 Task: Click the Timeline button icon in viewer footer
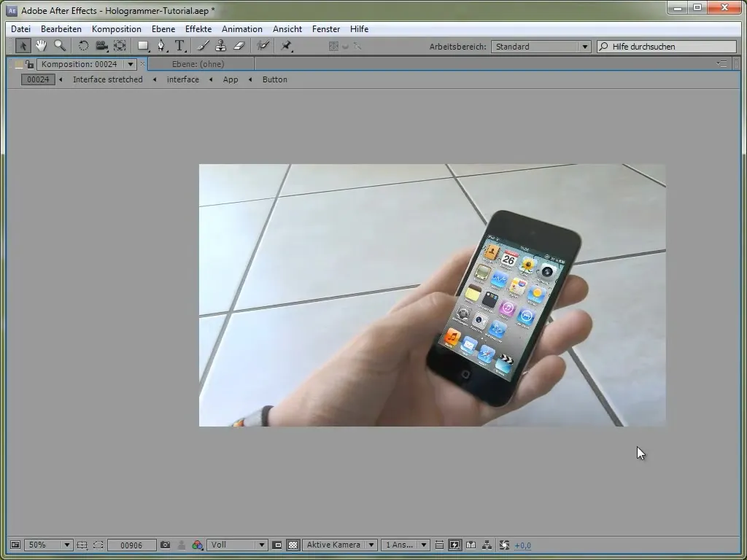[471, 545]
